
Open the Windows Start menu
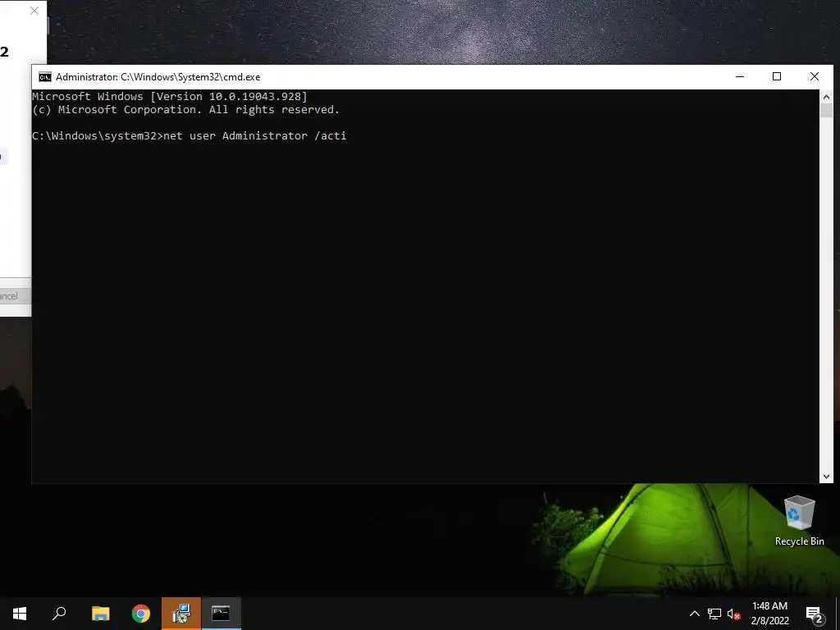[20, 613]
